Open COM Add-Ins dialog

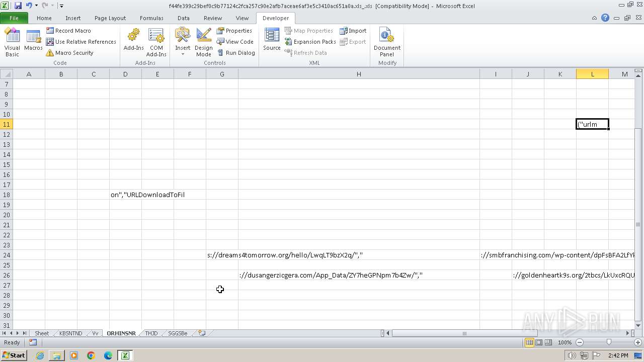[x=156, y=42]
